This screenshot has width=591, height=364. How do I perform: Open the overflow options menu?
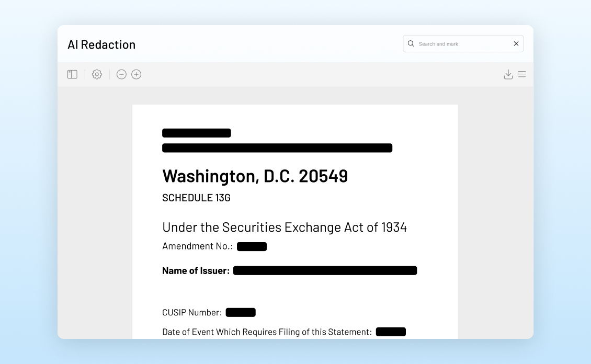point(522,74)
